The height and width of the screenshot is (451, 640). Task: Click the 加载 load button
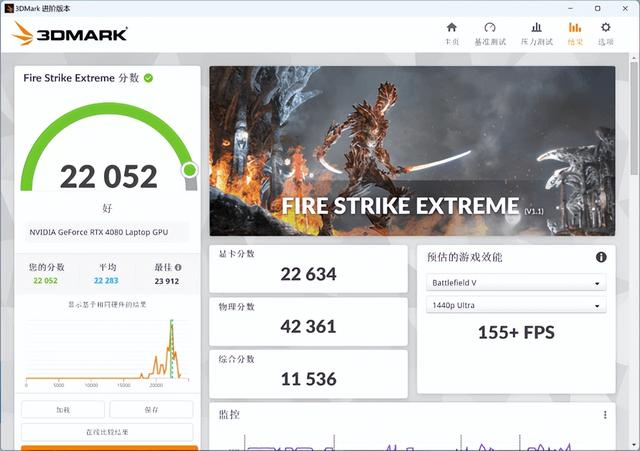63,409
